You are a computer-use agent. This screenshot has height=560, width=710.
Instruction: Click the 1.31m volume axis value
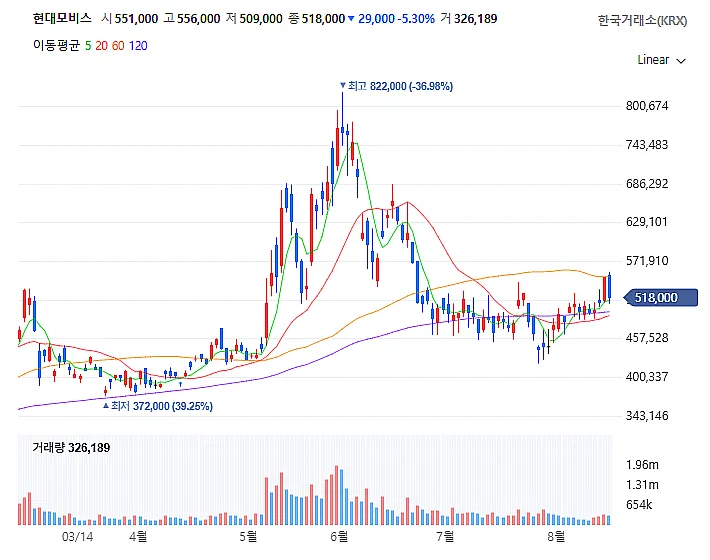click(642, 485)
